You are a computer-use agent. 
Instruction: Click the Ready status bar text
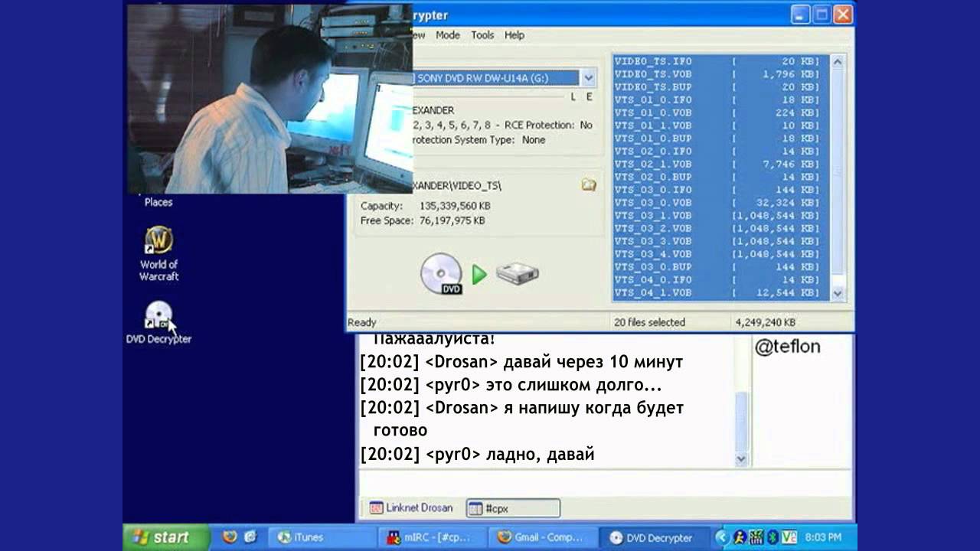(x=362, y=323)
